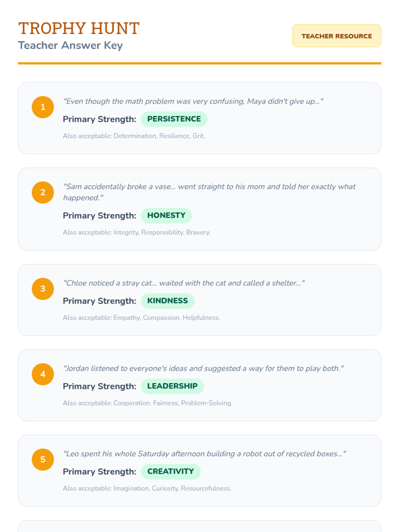This screenshot has width=399, height=532.
Task: Click the Chloe stray cat quote
Action: click(184, 283)
